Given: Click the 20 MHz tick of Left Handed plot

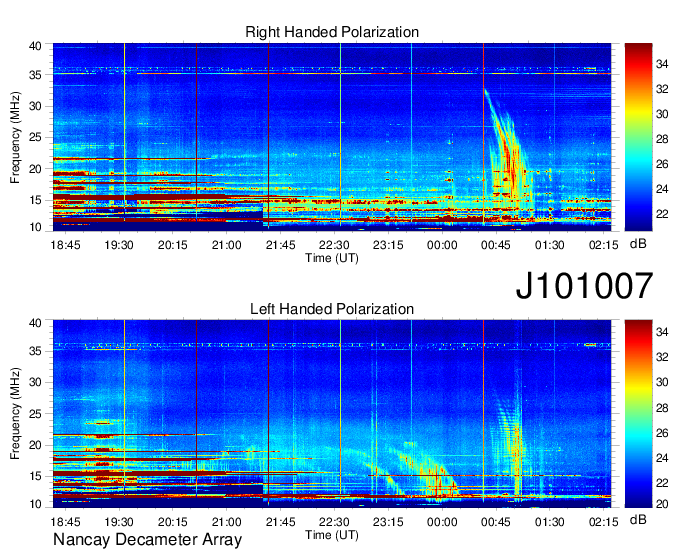Looking at the screenshot, I should tap(36, 445).
